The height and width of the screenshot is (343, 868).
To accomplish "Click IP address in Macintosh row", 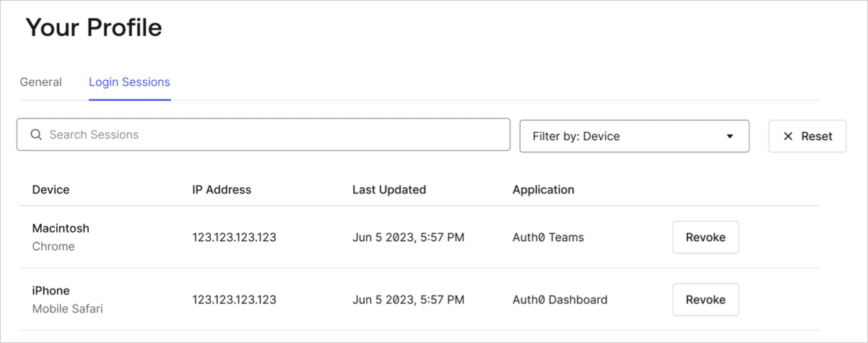I will point(234,237).
